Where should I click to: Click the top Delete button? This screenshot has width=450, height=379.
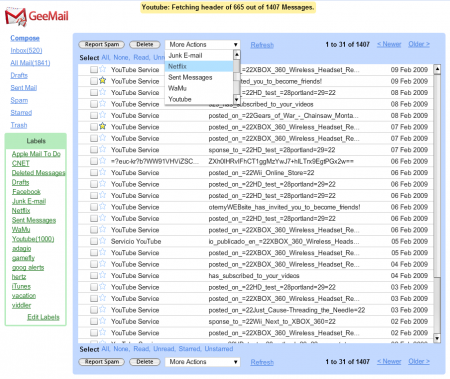pos(145,44)
